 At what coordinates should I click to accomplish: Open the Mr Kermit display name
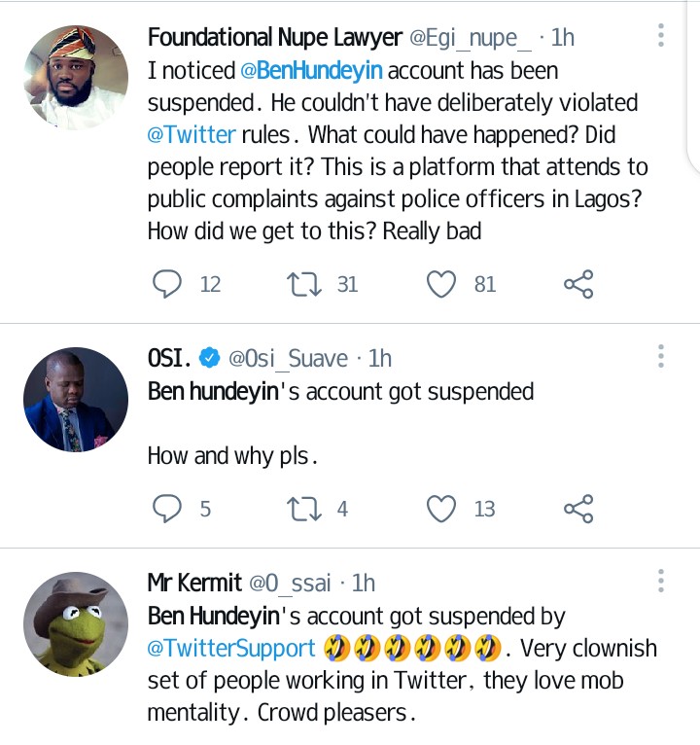194,583
